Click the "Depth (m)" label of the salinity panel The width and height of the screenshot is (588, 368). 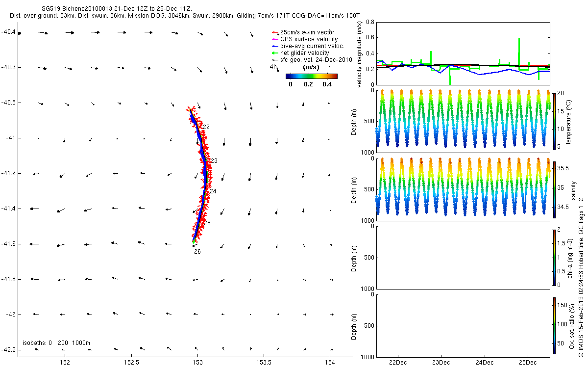[354, 189]
